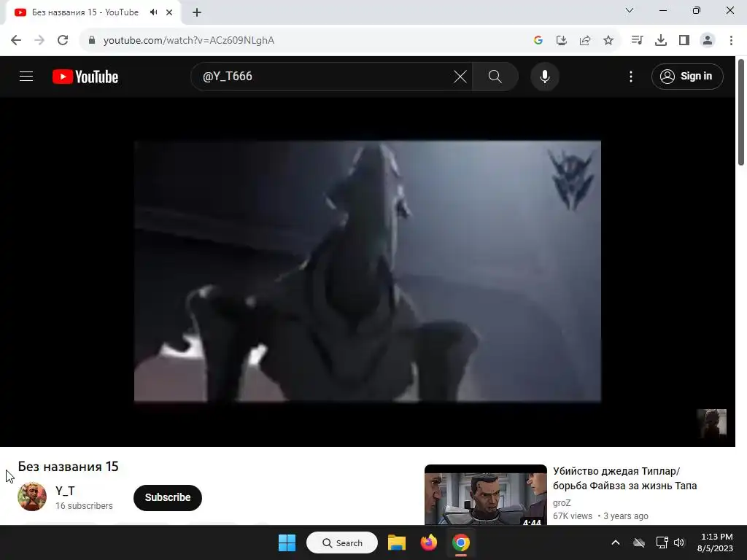
Task: Open YouTube settings three-dot menu
Action: pos(631,76)
